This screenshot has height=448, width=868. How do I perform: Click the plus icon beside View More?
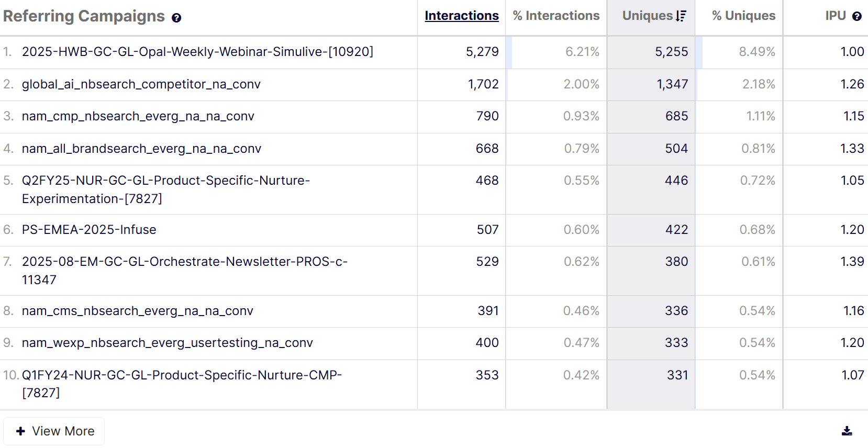pyautogui.click(x=20, y=431)
